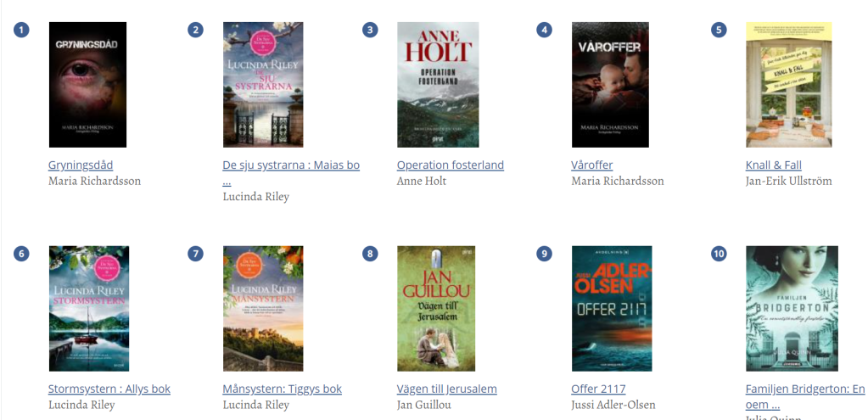Open the Gryningsdåd title link
The height and width of the screenshot is (420, 868).
[x=81, y=165]
